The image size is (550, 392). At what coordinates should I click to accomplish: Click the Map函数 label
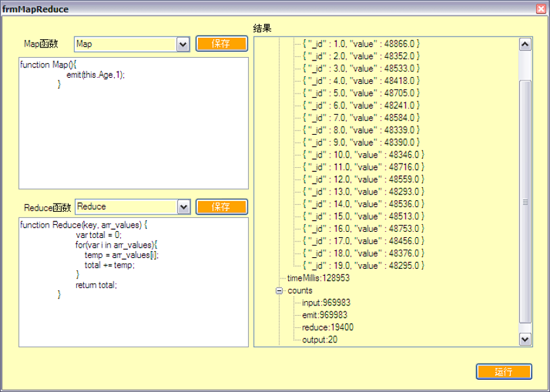(x=41, y=44)
